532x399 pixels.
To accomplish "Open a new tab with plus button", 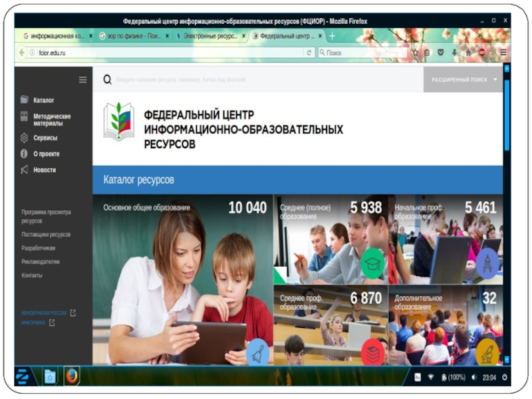I will click(332, 36).
